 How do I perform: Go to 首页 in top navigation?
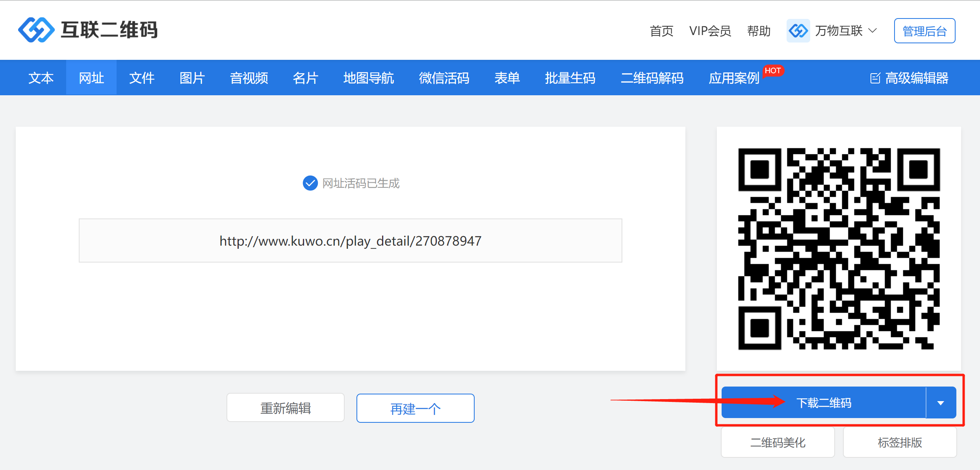[x=661, y=31]
